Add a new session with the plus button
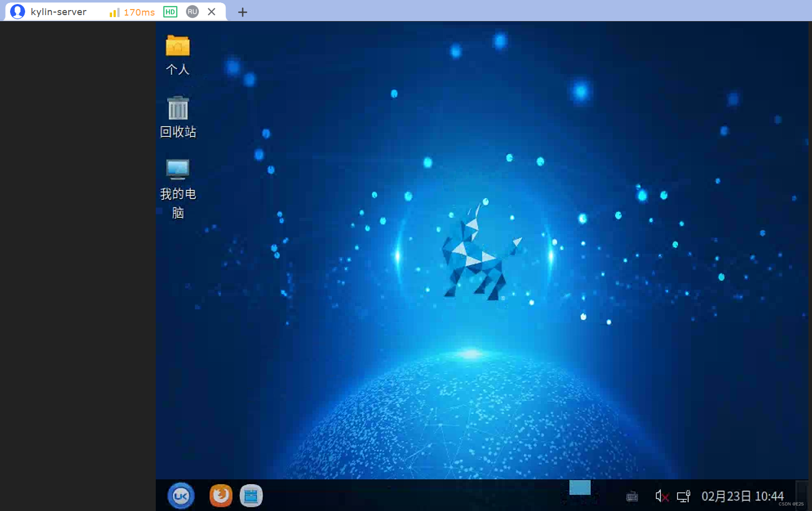The width and height of the screenshot is (812, 511). pyautogui.click(x=243, y=12)
